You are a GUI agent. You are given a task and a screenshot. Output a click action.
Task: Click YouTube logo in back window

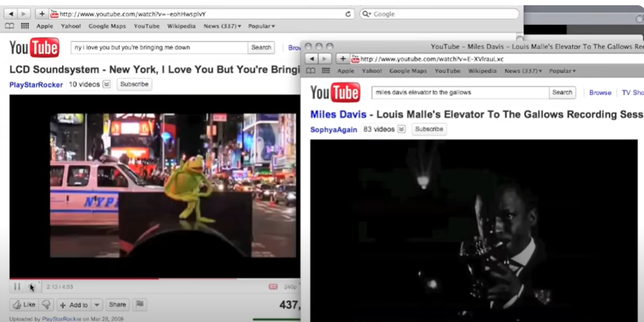point(34,48)
